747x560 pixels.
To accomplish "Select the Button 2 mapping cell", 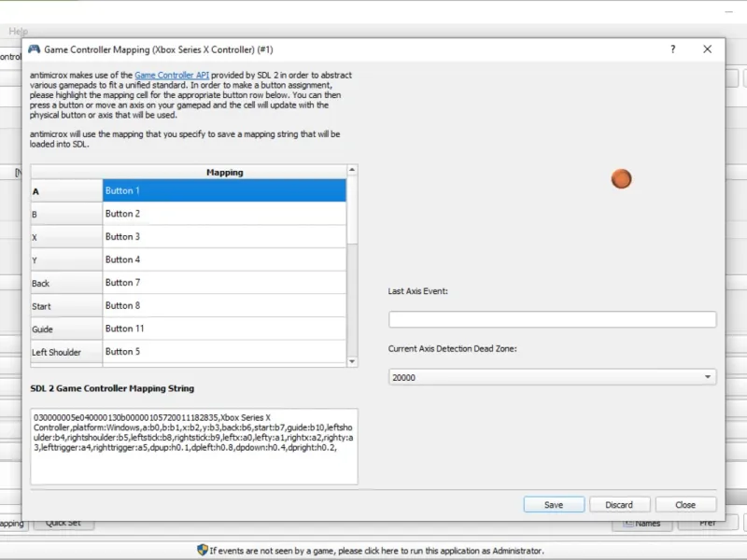I will click(x=224, y=214).
